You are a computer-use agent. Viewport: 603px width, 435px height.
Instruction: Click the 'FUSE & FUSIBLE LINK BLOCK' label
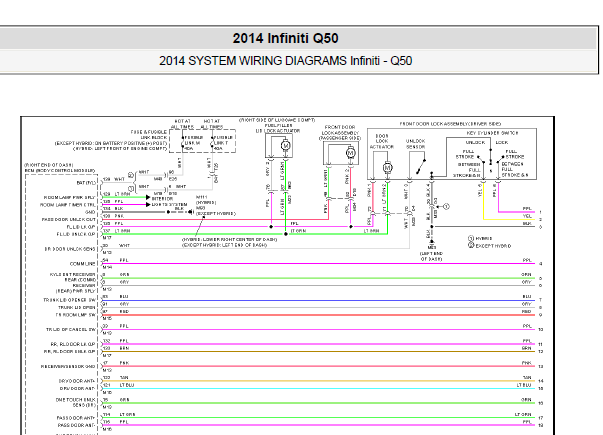[x=149, y=134]
